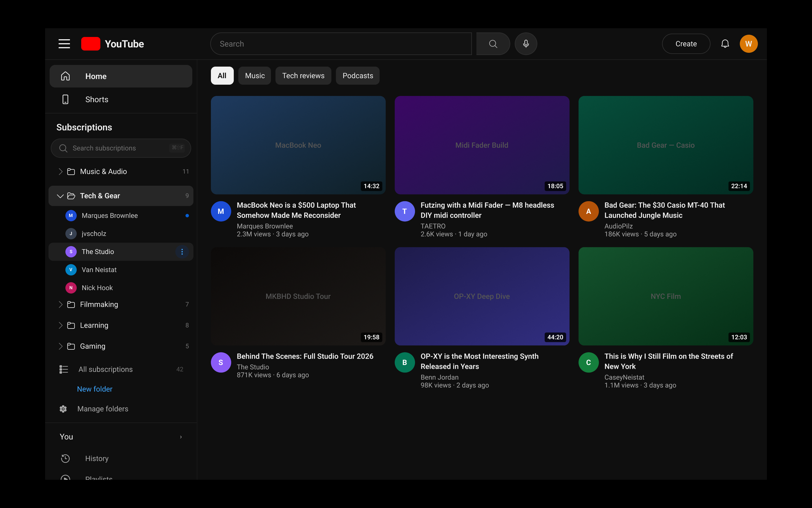Click the Filmmaking folder icon
Viewport: 812px width, 508px height.
coord(71,305)
